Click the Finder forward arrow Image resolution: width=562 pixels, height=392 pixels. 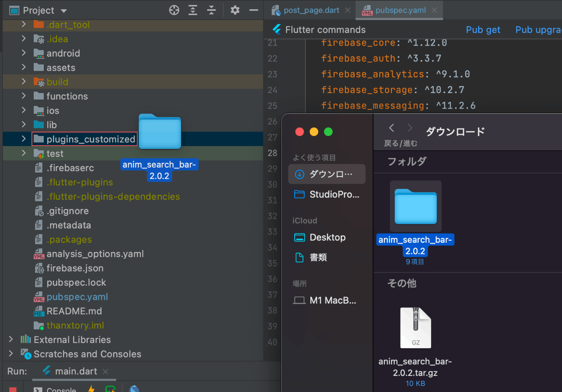click(x=409, y=128)
